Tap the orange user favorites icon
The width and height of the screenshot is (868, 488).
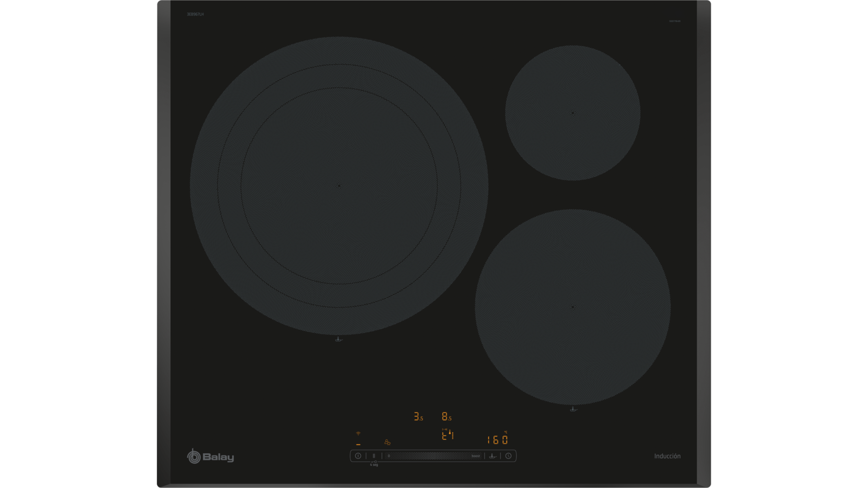click(387, 442)
